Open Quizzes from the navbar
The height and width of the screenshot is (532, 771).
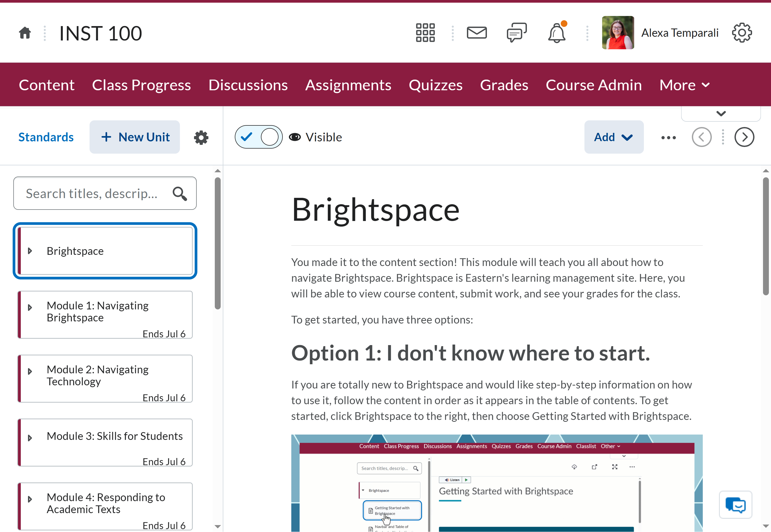click(435, 85)
